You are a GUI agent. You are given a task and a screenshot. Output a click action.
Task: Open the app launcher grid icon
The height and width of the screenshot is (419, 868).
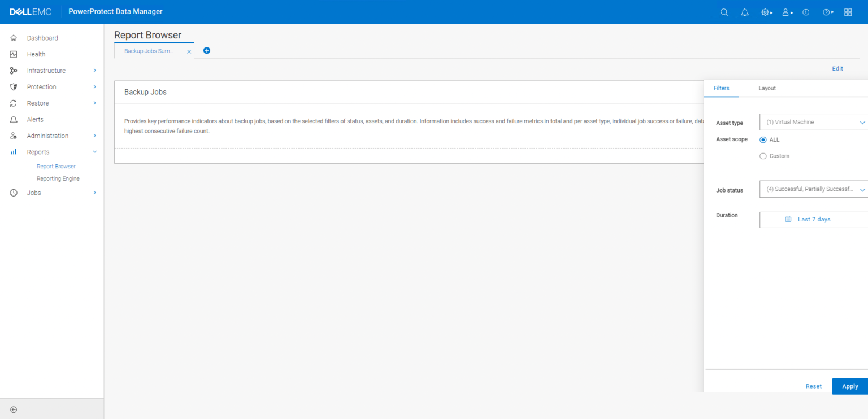[x=848, y=12]
